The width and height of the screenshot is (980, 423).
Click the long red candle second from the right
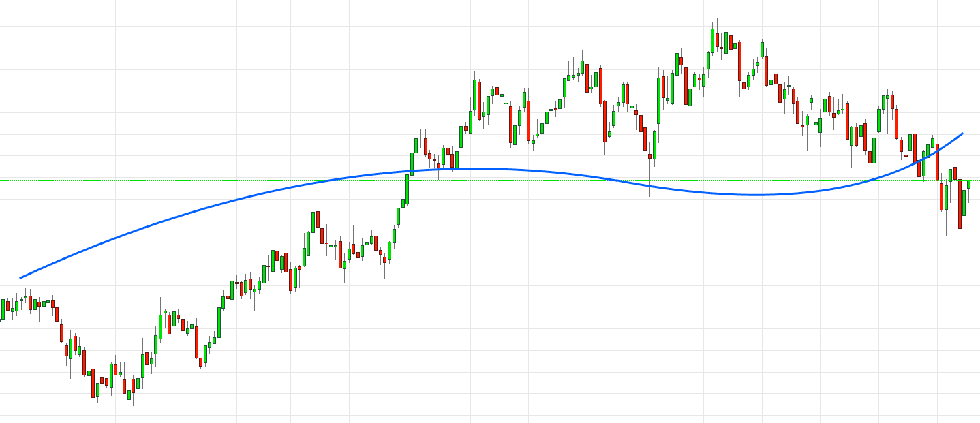pos(960,203)
